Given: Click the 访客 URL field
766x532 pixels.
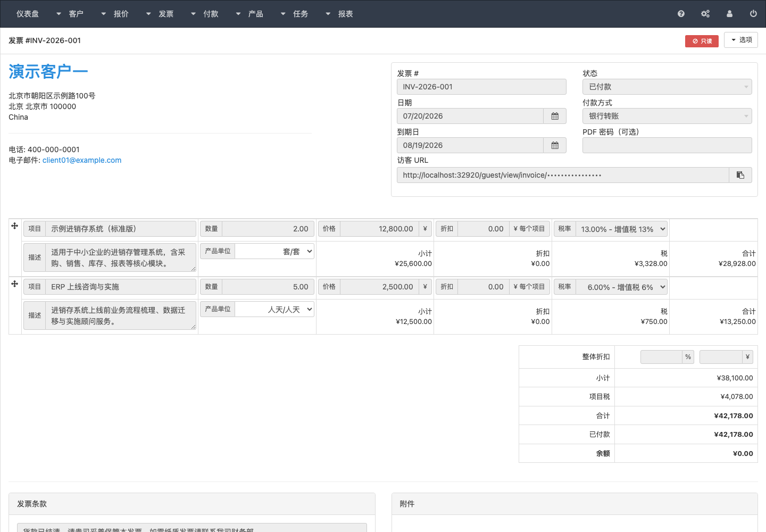Looking at the screenshot, I should tap(563, 175).
